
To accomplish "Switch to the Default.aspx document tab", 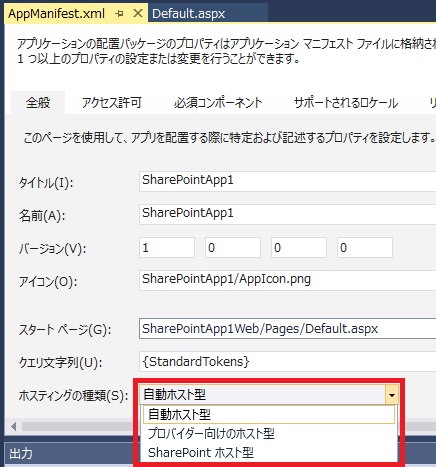I will 189,14.
